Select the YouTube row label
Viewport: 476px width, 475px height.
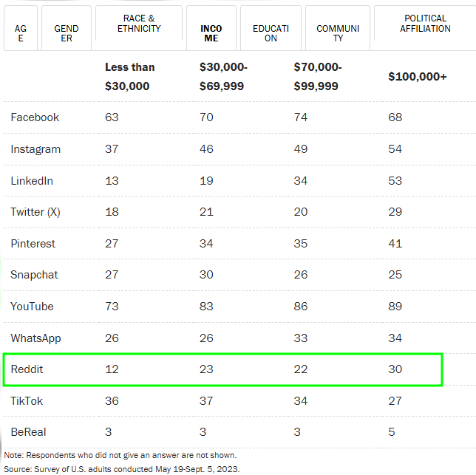point(32,307)
